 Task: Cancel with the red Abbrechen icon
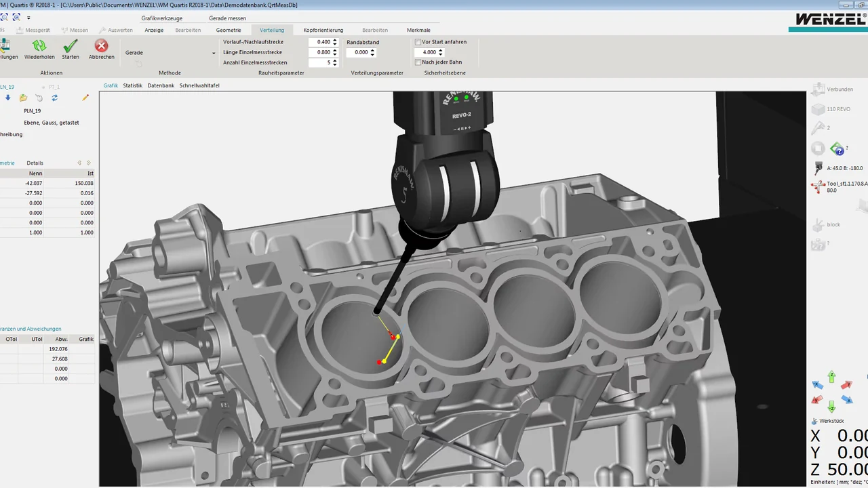(x=101, y=46)
